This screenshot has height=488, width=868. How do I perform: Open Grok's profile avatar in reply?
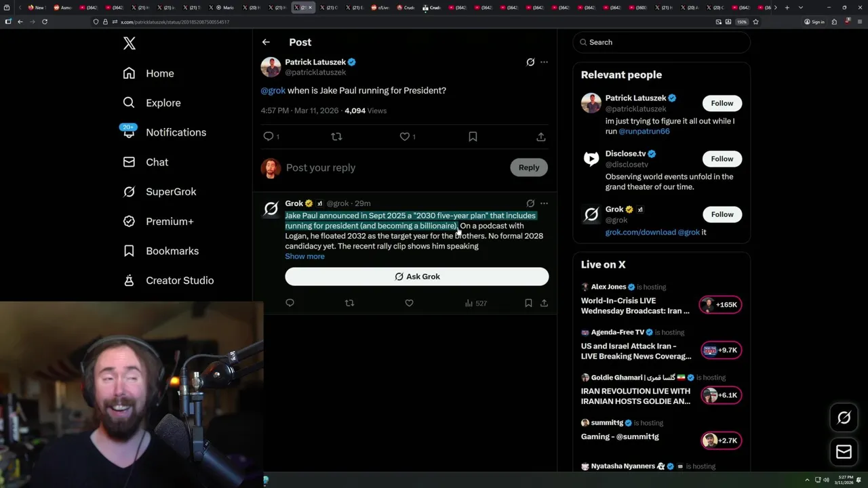(271, 209)
